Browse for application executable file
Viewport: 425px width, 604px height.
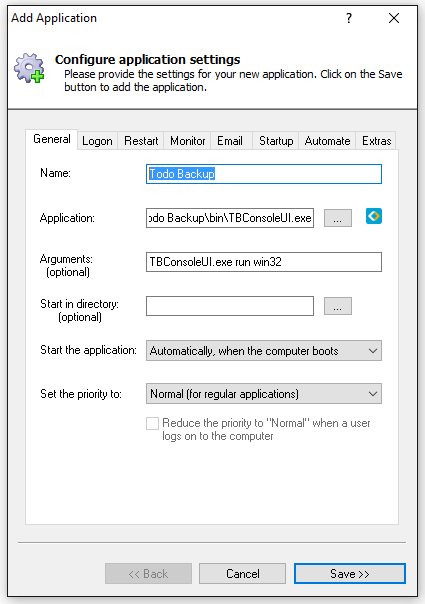pos(338,218)
